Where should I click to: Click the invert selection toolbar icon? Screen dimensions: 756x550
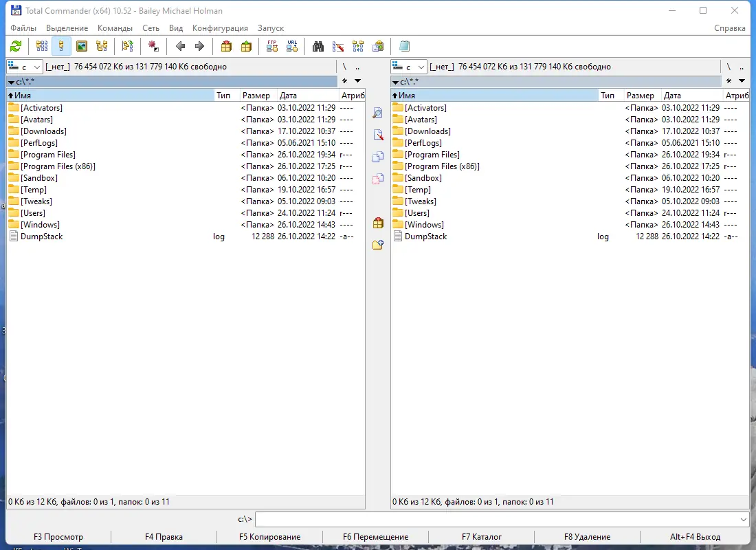click(127, 46)
